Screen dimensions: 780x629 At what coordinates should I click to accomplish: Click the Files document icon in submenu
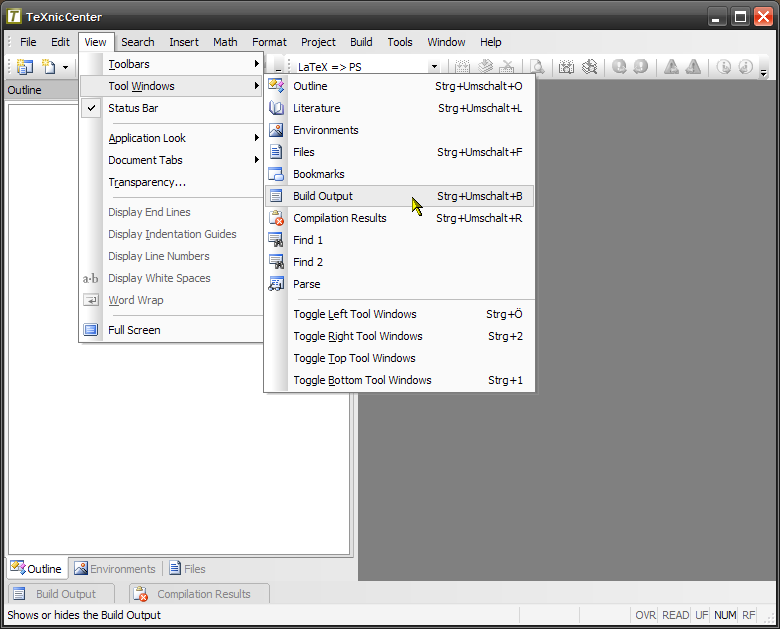coord(276,152)
